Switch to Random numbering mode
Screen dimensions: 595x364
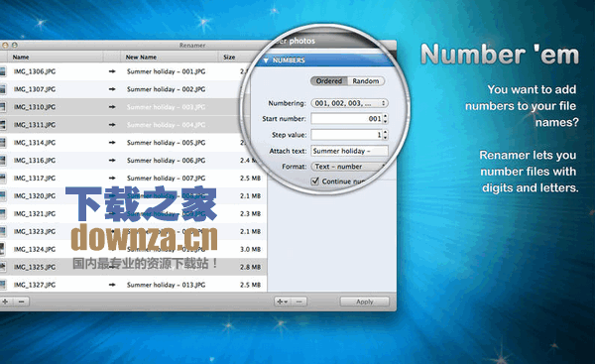click(365, 81)
